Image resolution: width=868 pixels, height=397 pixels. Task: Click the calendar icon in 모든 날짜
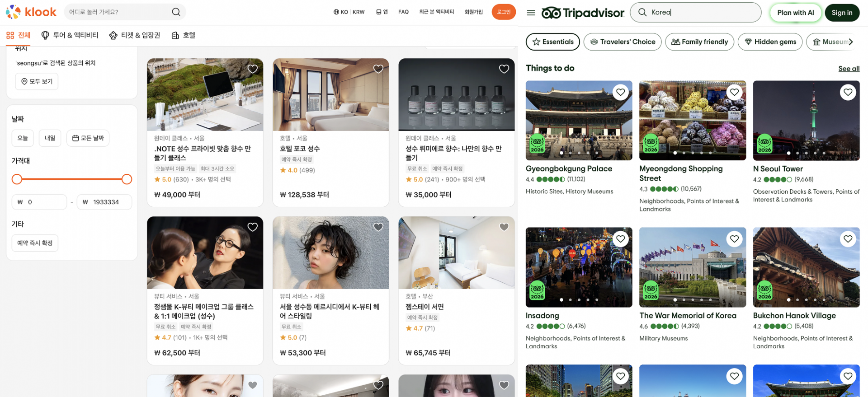(75, 138)
